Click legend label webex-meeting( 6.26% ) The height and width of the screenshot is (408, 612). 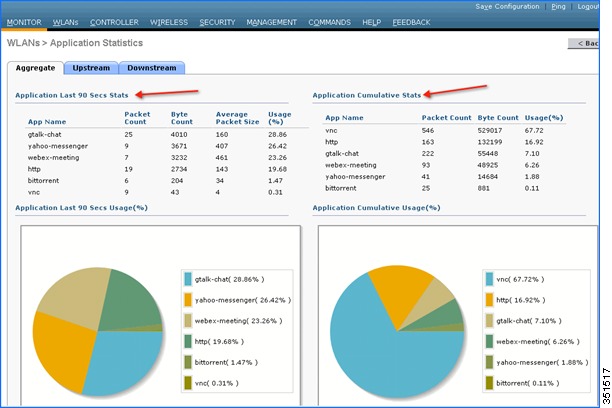click(x=538, y=342)
